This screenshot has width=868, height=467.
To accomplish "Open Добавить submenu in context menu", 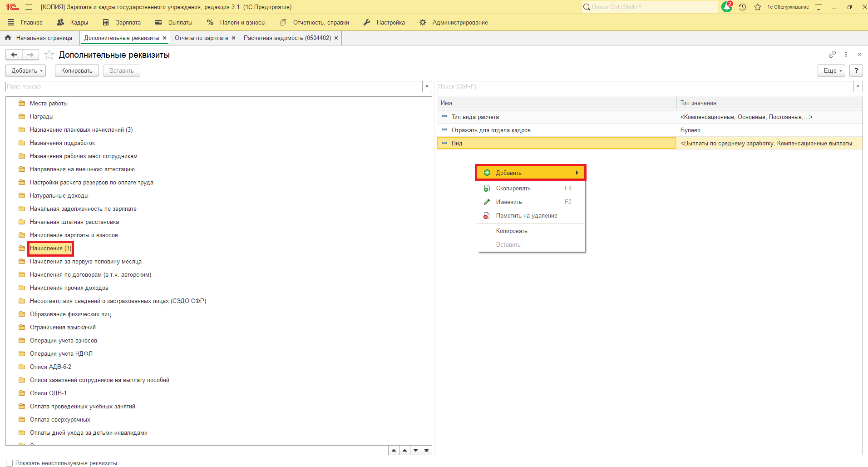I will pyautogui.click(x=531, y=173).
